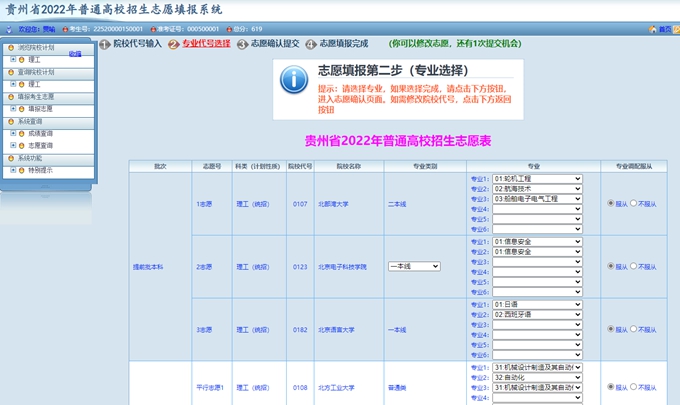Click the 专业代号选择 step link
680x405 pixels.
(206, 43)
